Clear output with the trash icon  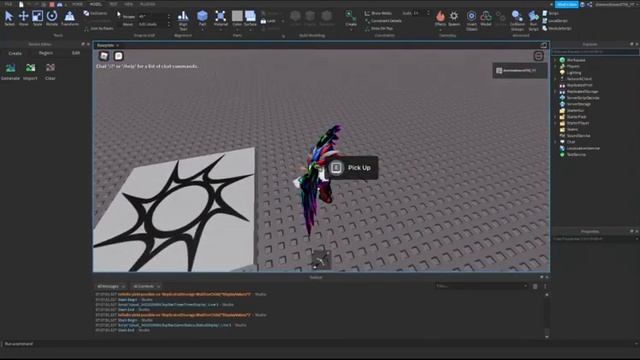click(535, 286)
